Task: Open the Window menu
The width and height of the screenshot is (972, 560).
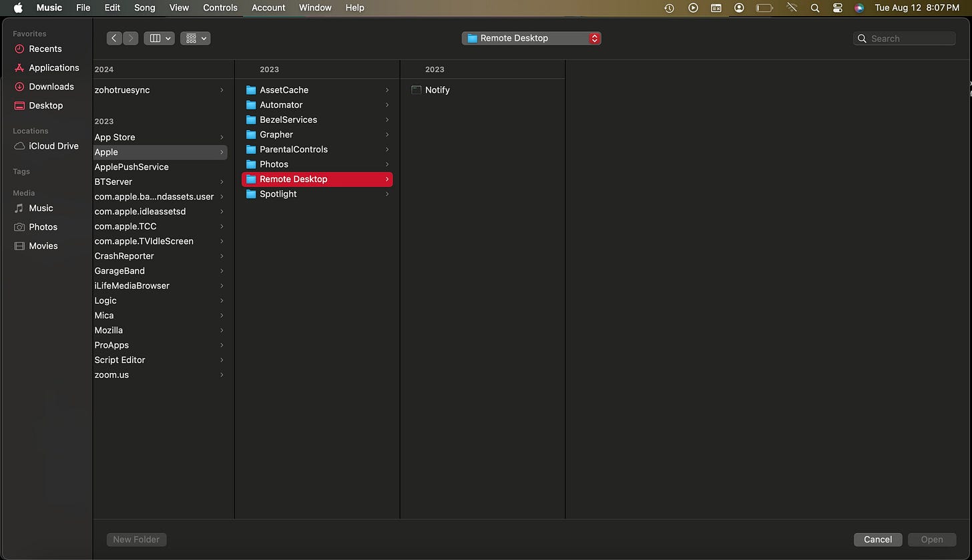Action: coord(315,8)
